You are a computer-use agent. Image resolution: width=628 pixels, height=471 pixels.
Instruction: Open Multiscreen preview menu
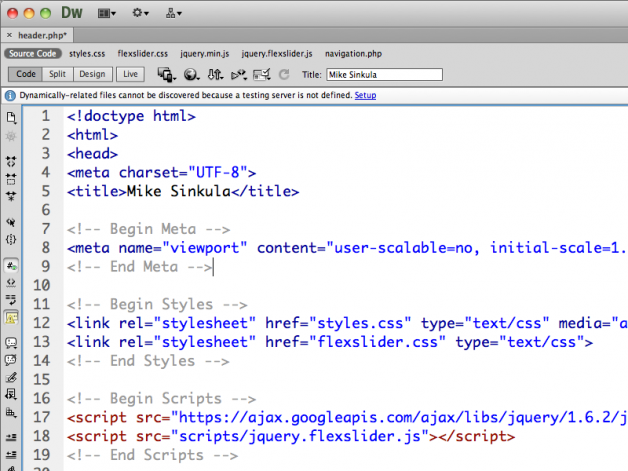(x=166, y=74)
